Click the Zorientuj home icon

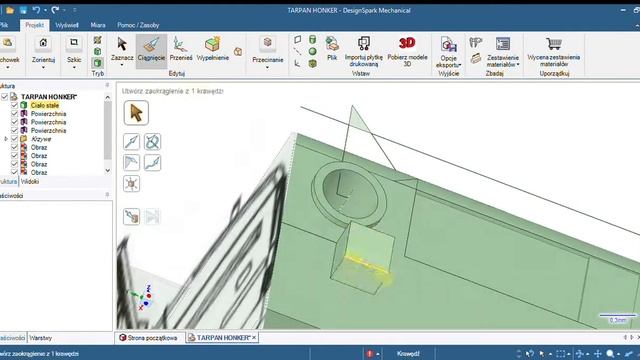(43, 42)
